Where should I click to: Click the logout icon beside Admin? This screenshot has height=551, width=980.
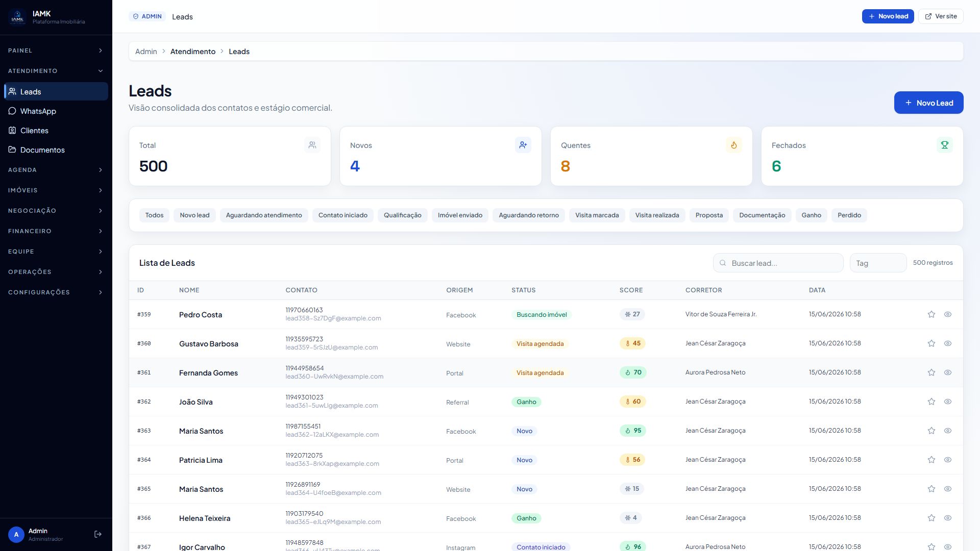[98, 534]
